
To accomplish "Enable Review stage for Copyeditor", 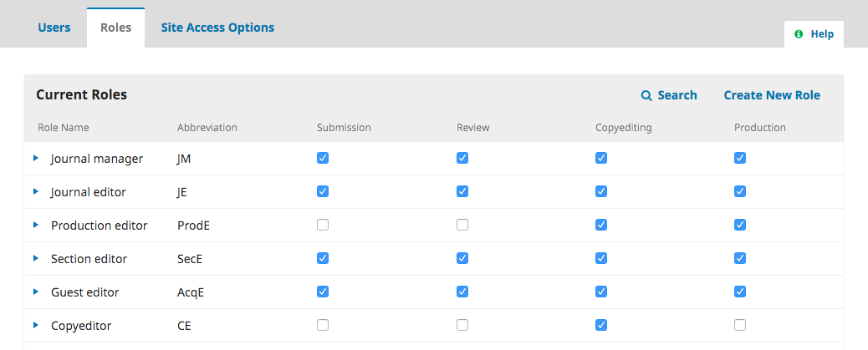I will [462, 325].
